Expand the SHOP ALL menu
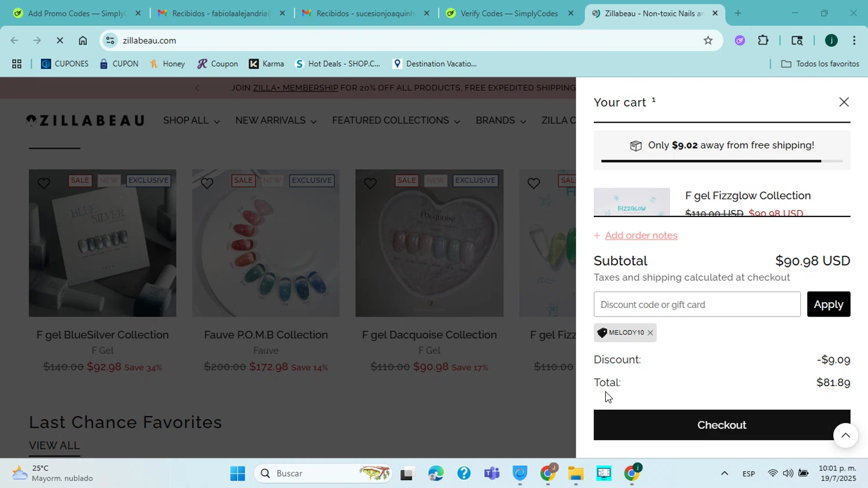Image resolution: width=868 pixels, height=488 pixels. tap(191, 120)
